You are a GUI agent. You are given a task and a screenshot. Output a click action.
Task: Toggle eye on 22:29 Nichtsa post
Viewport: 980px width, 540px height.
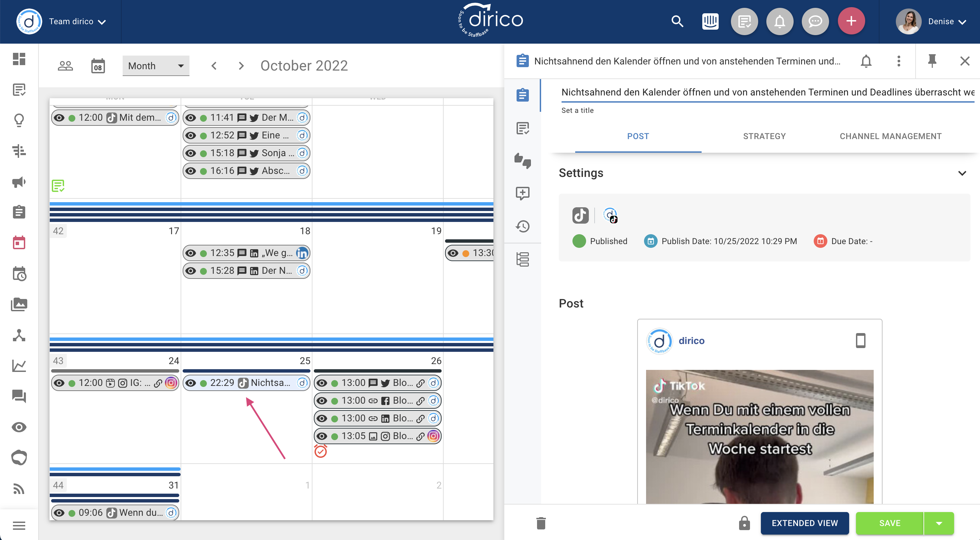[190, 383]
